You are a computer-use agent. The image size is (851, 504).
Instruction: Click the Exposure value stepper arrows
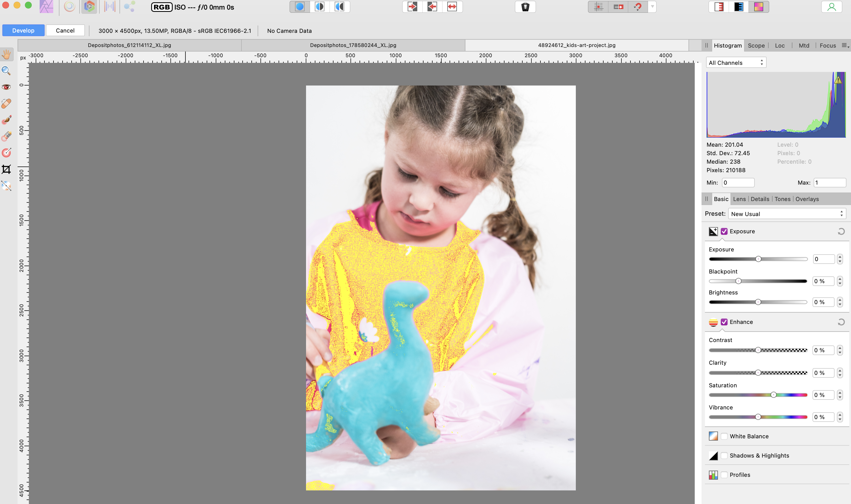[839, 259]
